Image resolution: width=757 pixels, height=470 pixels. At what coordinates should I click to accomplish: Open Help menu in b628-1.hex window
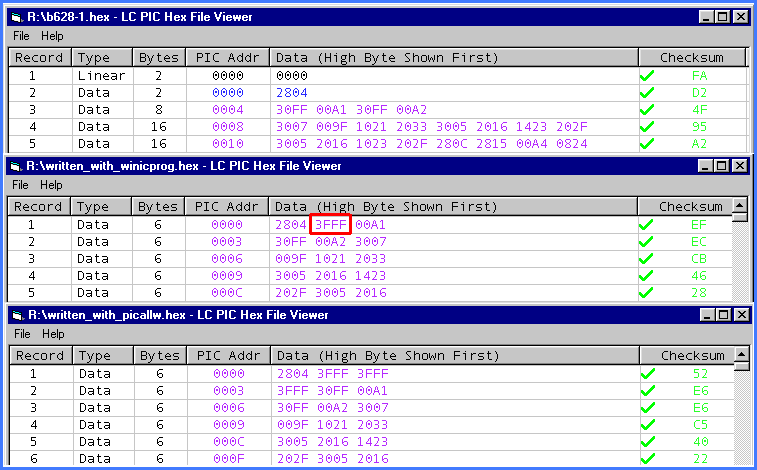coord(52,36)
